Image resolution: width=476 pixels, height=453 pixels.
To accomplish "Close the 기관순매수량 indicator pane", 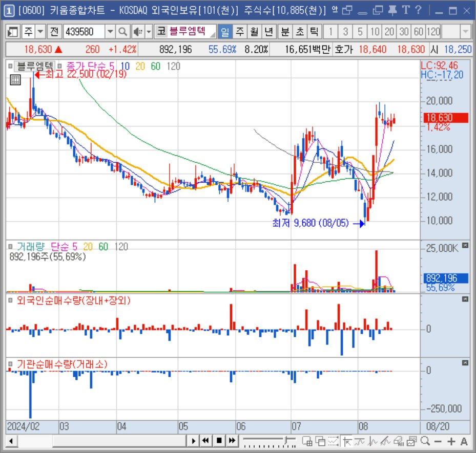I will pyautogui.click(x=465, y=363).
